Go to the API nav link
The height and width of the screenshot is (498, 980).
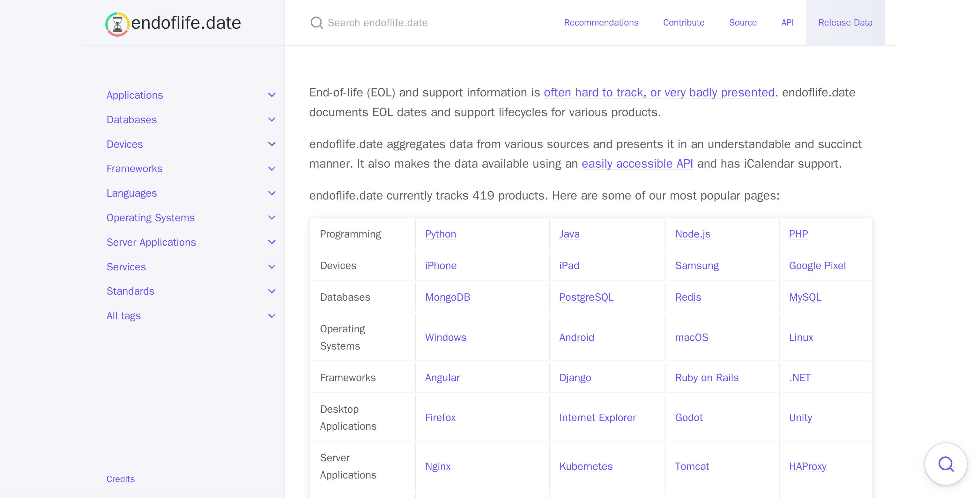(x=787, y=23)
